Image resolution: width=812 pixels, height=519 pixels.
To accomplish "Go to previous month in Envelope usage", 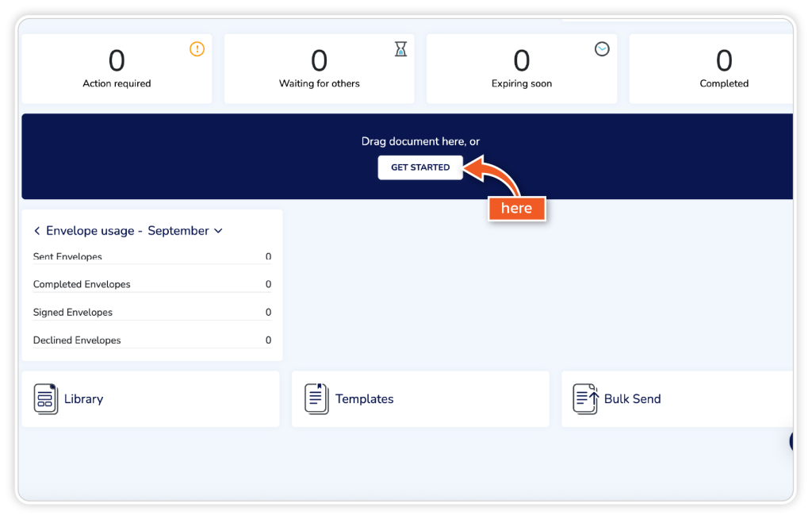I will [x=36, y=231].
